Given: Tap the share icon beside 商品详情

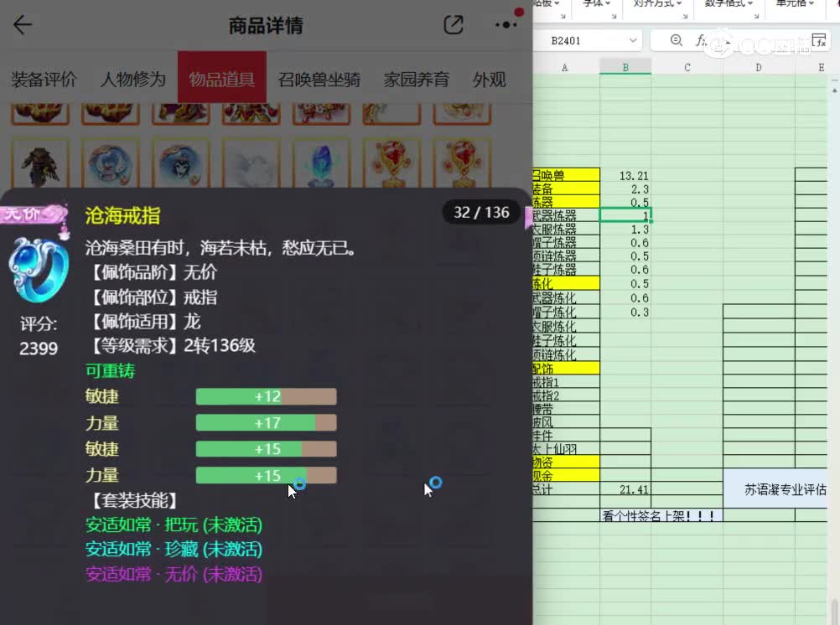Looking at the screenshot, I should click(454, 24).
